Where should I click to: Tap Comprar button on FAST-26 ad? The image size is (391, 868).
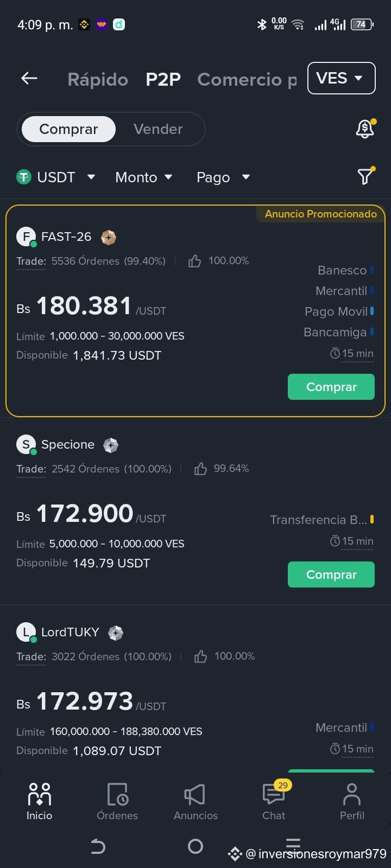331,387
